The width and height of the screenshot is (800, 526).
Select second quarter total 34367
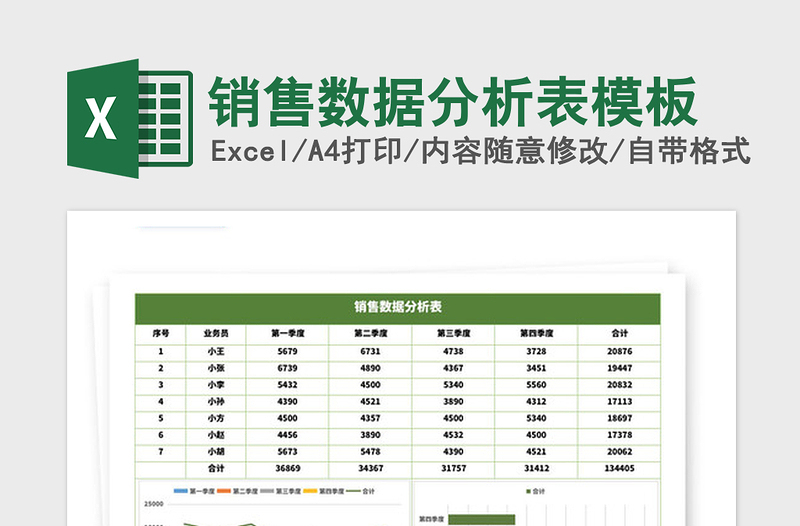tap(370, 468)
